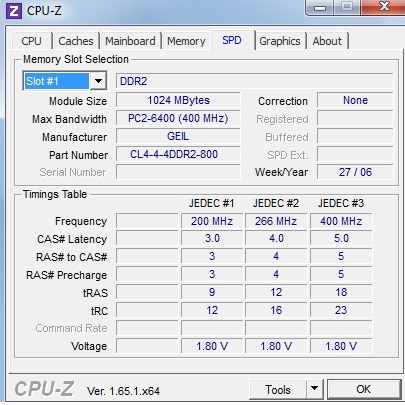Screen dimensions: 405x405
Task: Click the empty Serial Number field
Action: point(178,172)
